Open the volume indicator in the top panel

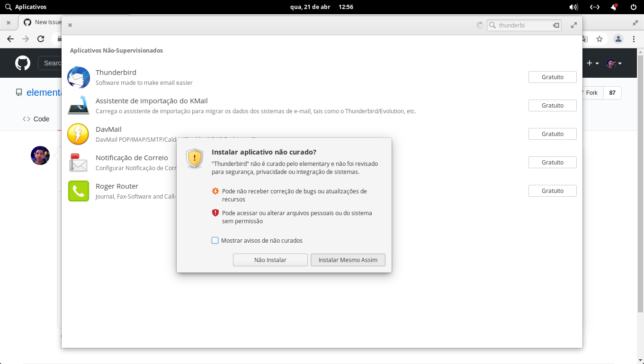pos(573,7)
